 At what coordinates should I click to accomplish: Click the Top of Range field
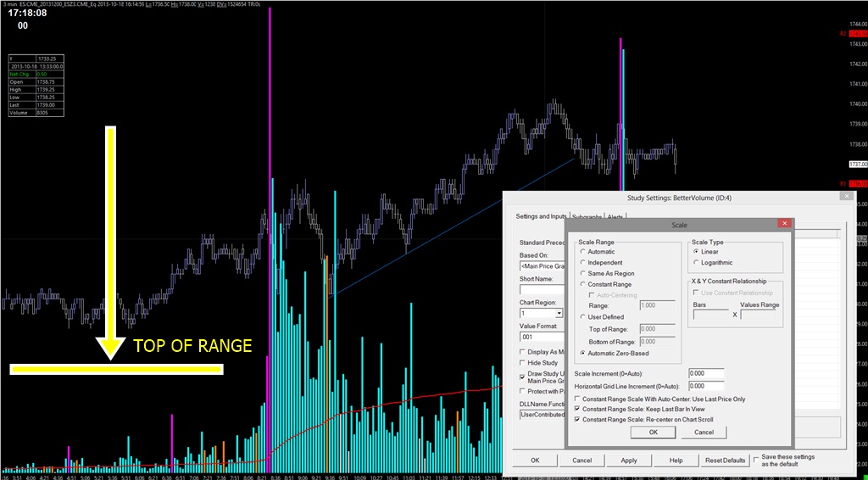pos(657,329)
